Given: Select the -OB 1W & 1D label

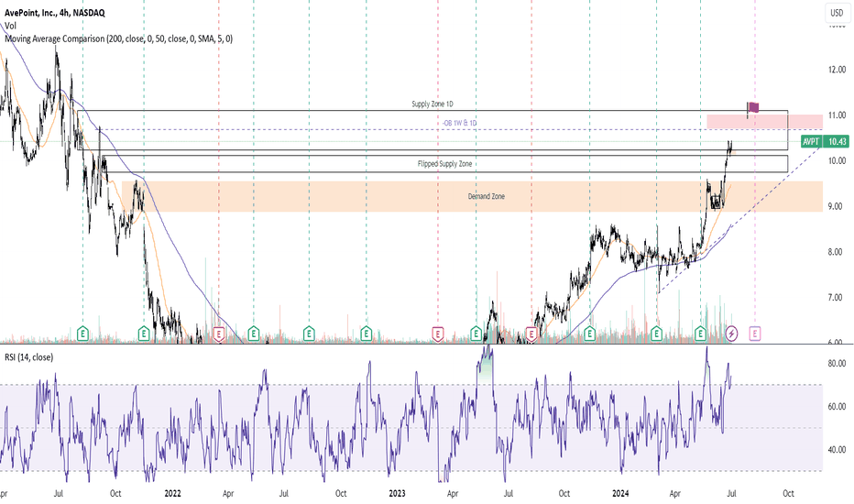Looking at the screenshot, I should [x=460, y=123].
